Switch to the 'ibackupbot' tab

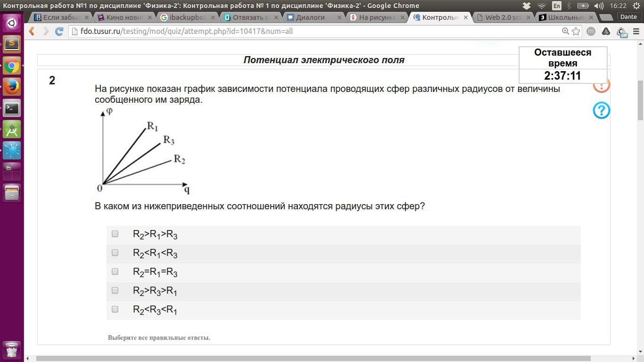click(187, 17)
